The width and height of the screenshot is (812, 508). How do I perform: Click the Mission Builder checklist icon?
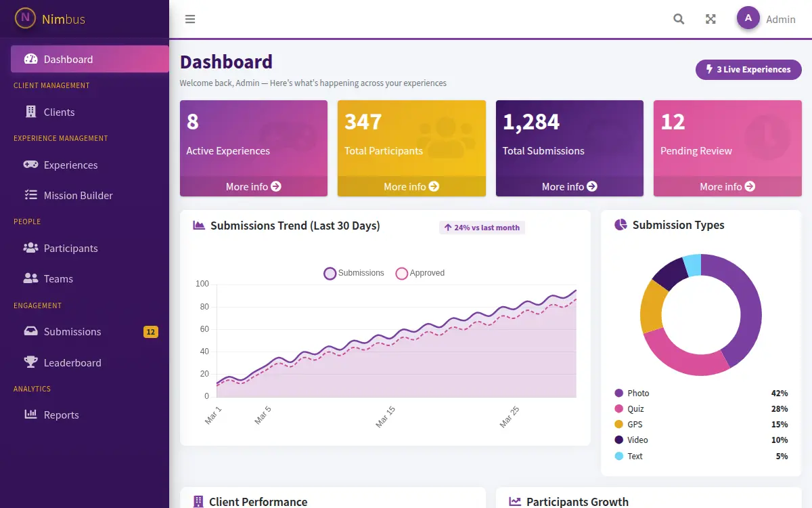click(x=30, y=195)
